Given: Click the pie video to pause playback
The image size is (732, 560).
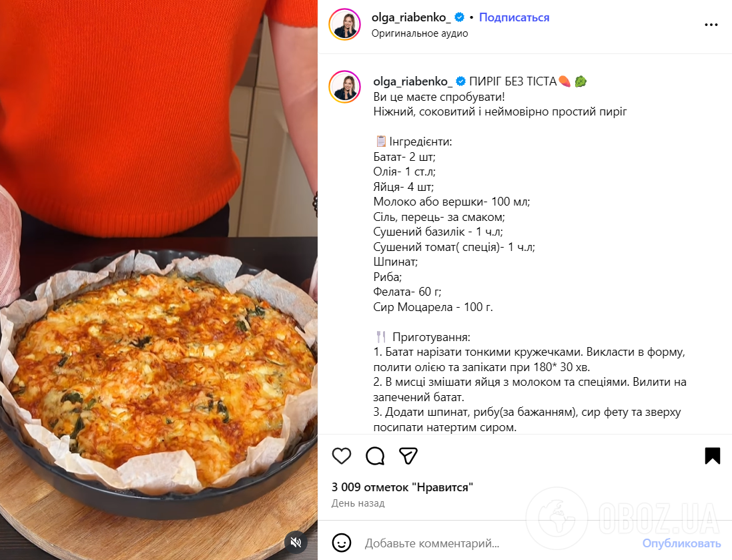Looking at the screenshot, I should (x=159, y=280).
